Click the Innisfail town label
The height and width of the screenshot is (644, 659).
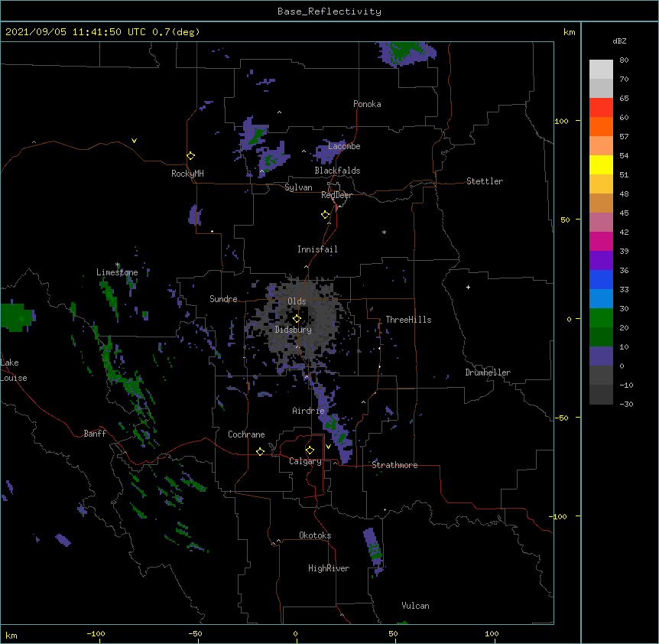point(317,249)
